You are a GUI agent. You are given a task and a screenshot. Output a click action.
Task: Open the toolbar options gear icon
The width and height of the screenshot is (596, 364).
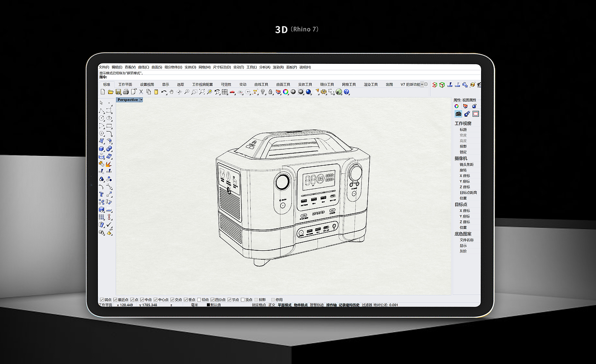point(426,84)
